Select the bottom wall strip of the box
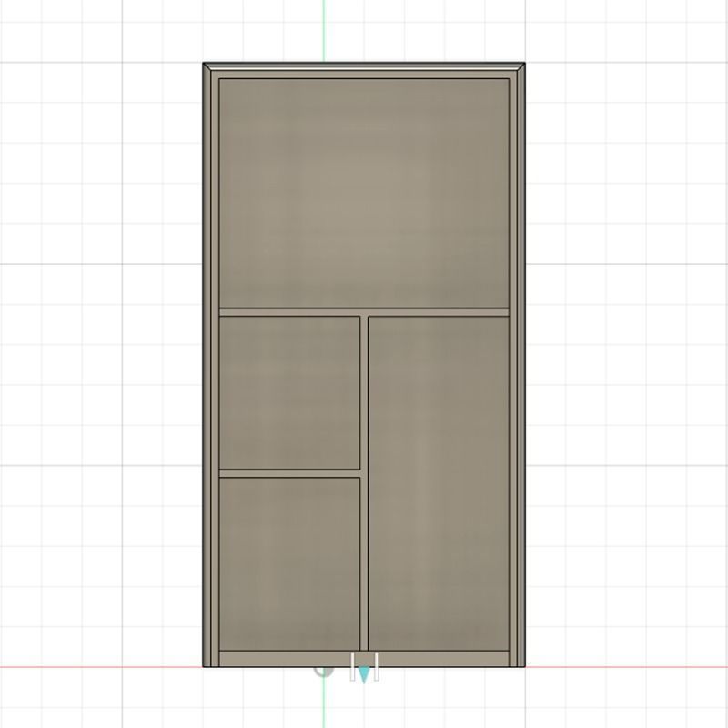Viewport: 728px width, 728px height. (x=364, y=658)
